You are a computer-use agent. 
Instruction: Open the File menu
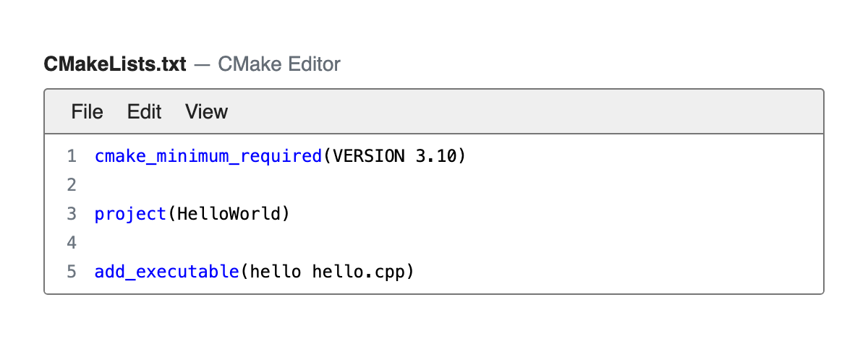pos(87,111)
